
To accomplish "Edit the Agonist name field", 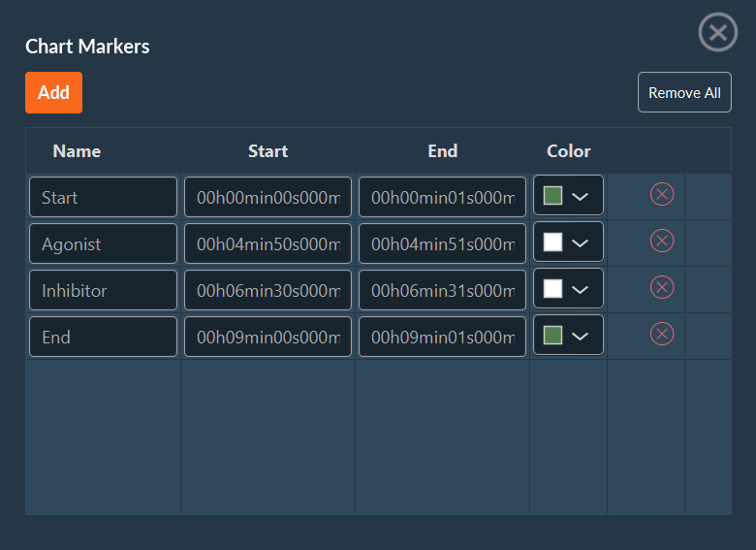I will 104,243.
